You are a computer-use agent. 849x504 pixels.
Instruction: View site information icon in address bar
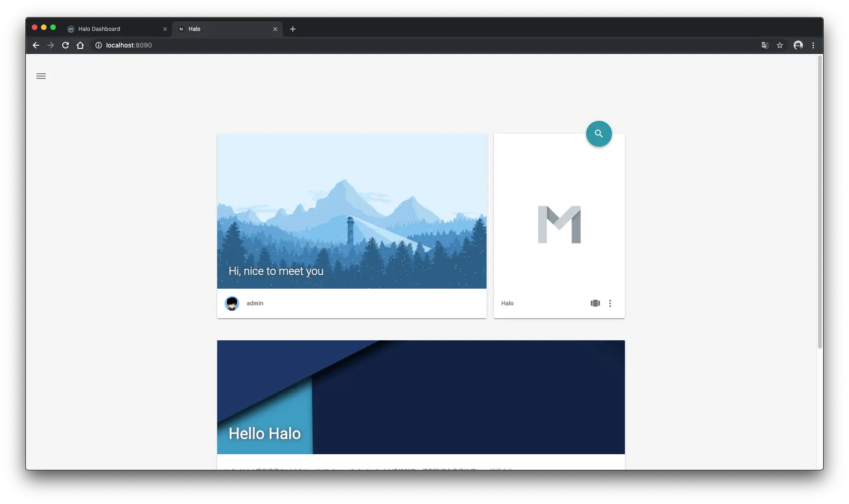(x=98, y=45)
